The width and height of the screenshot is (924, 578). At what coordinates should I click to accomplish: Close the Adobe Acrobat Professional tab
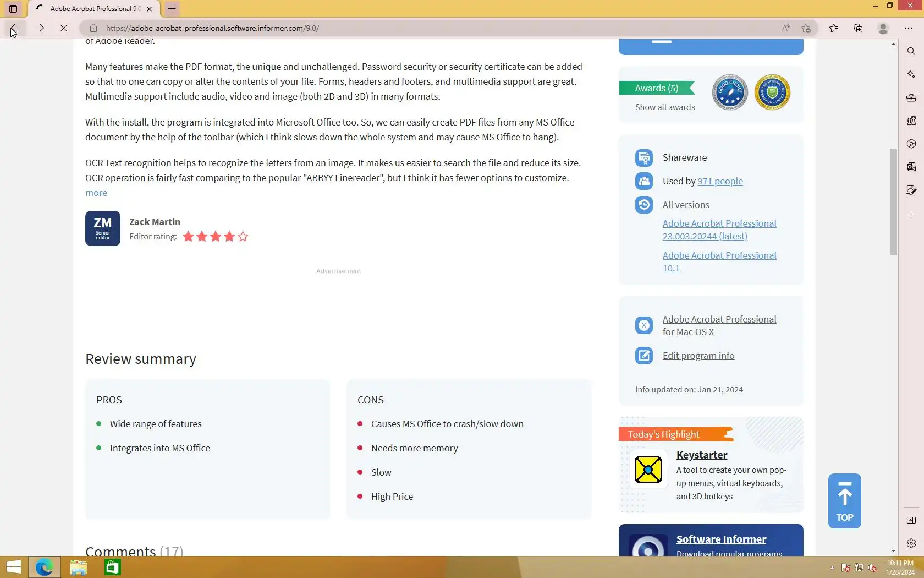coord(150,9)
